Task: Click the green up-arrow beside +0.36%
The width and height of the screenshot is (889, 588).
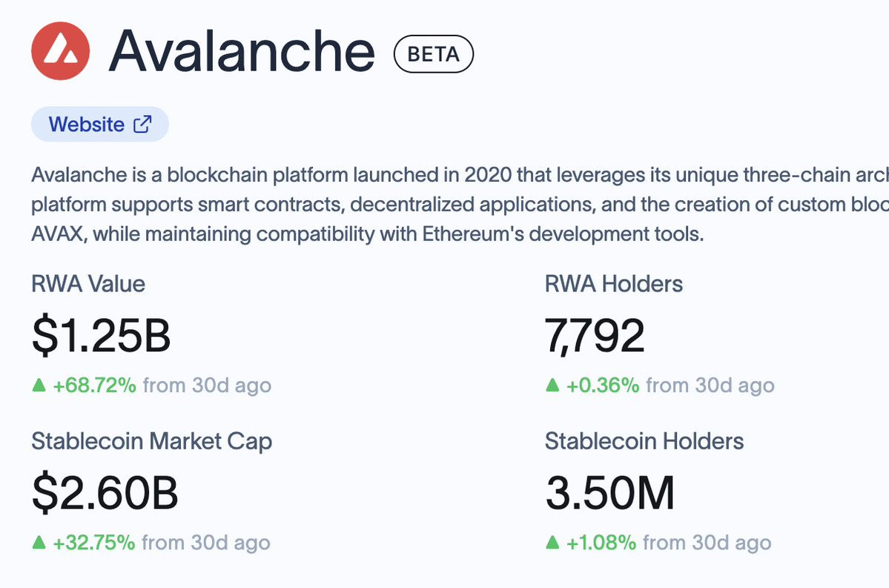Action: coord(552,386)
